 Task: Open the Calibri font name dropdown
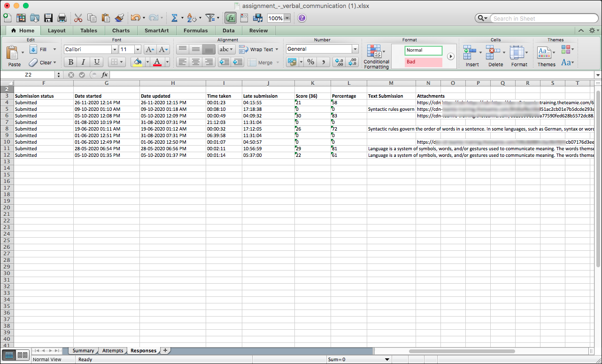tap(115, 49)
